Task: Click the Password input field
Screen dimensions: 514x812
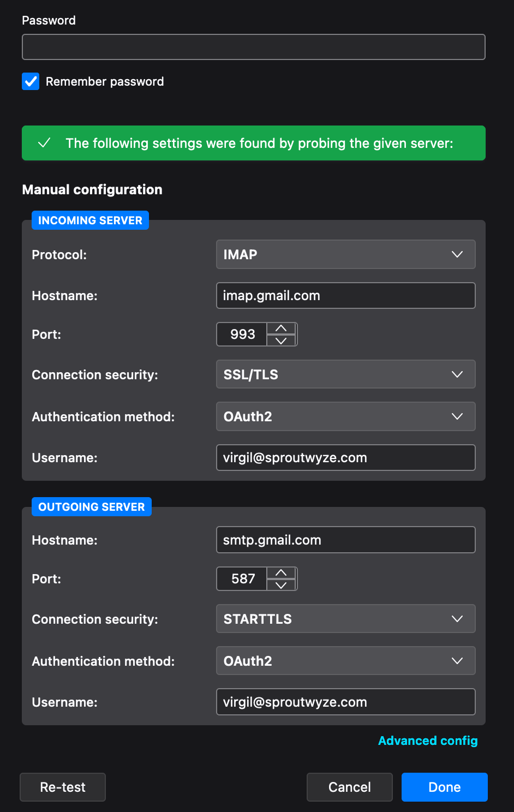Action: point(253,47)
